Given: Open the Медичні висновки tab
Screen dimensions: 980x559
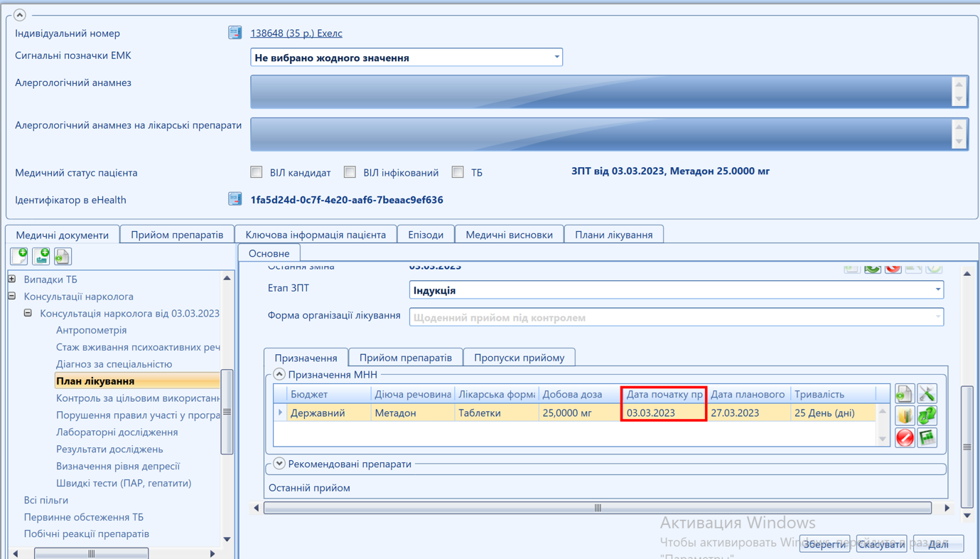Looking at the screenshot, I should (510, 235).
